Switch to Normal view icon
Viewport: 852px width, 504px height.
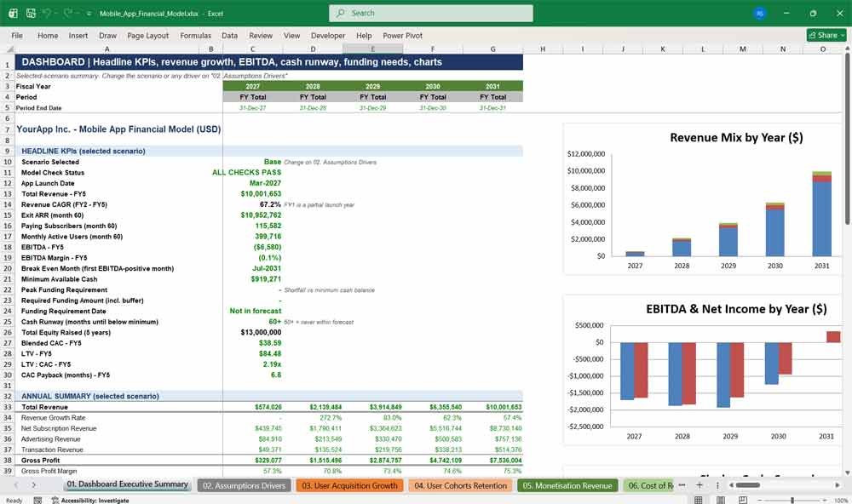pyautogui.click(x=699, y=500)
